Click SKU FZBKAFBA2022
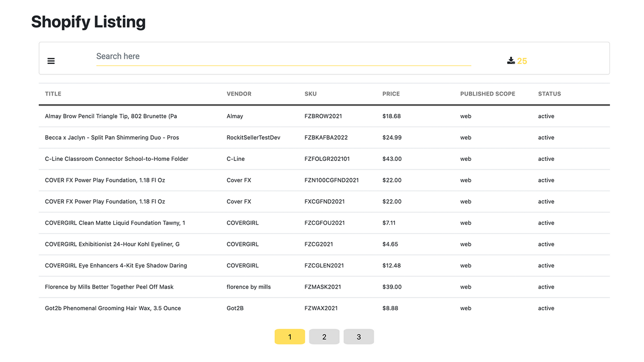 [326, 138]
